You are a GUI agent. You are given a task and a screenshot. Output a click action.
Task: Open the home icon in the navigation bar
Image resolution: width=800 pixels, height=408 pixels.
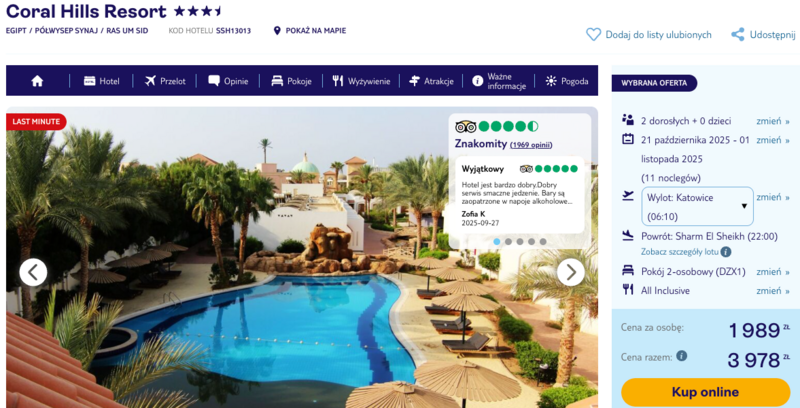(x=37, y=81)
